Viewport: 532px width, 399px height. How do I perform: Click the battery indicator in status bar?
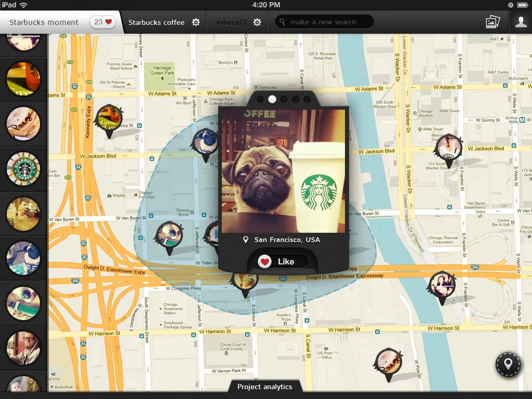pos(522,5)
